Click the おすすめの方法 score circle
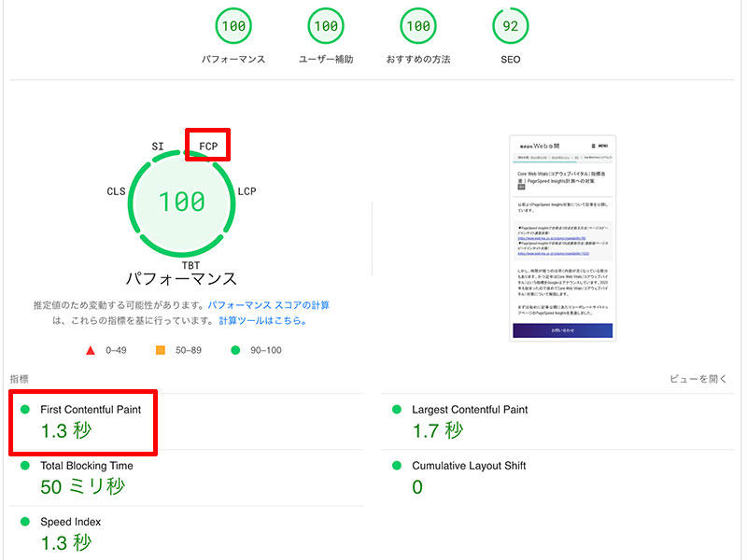Image resolution: width=747 pixels, height=560 pixels. pyautogui.click(x=417, y=26)
